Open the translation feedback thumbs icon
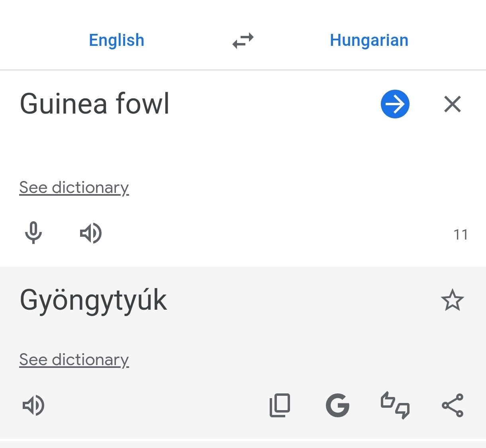The image size is (486, 448). click(x=395, y=405)
